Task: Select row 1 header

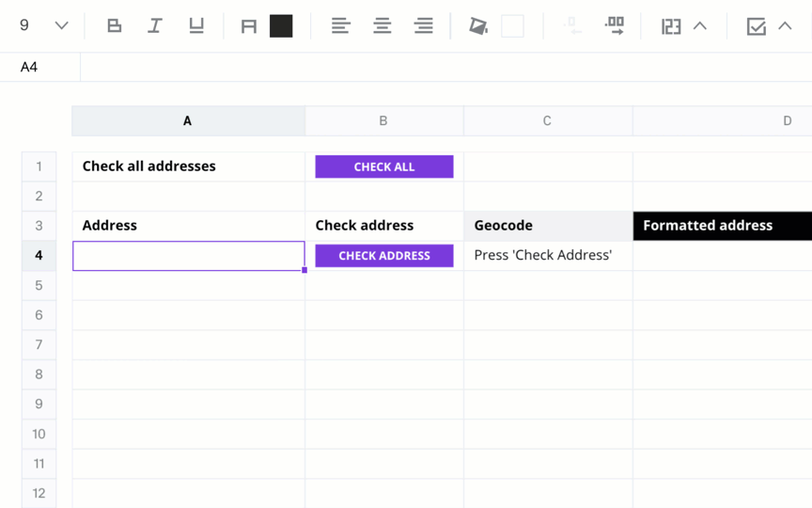Action: click(39, 167)
